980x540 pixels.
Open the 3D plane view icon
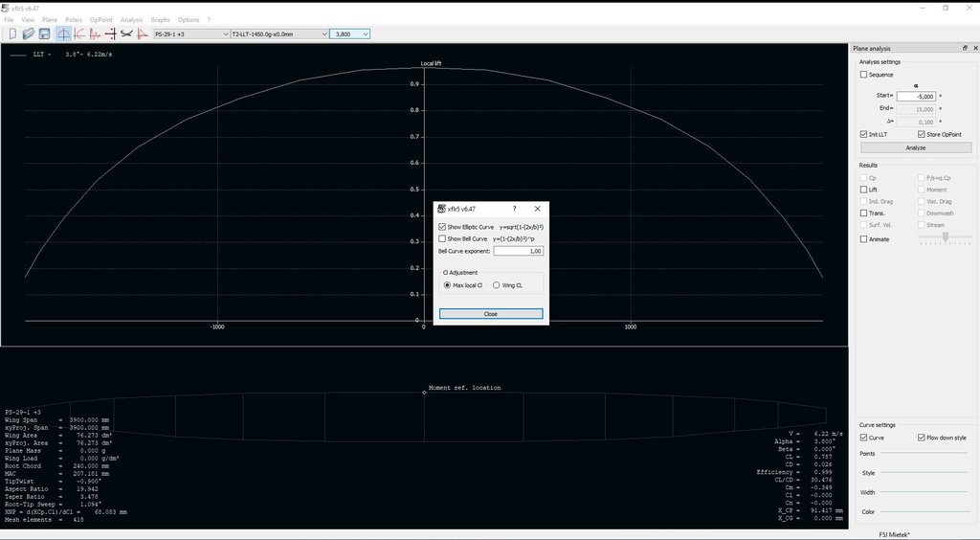(x=126, y=34)
